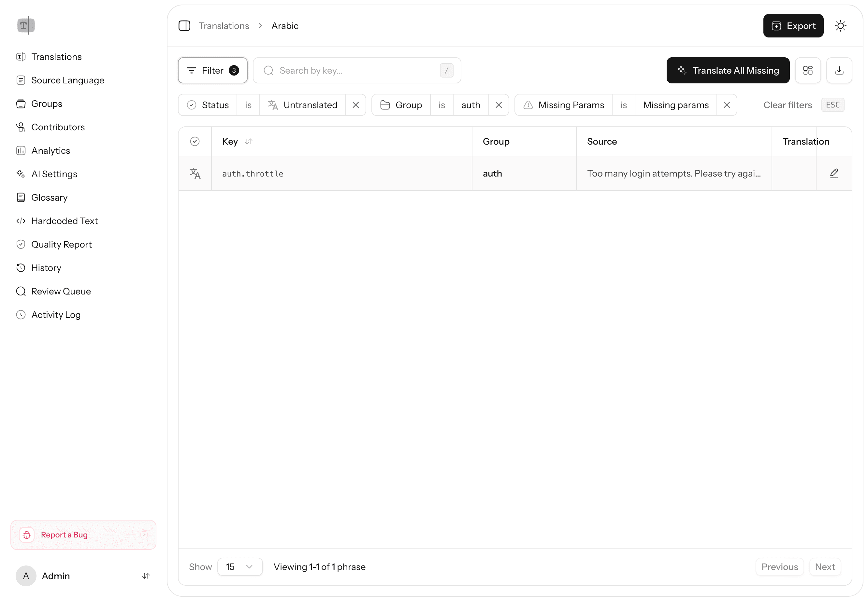Click the grid layout view icon
Screen dimensions: 868x600
(x=808, y=70)
